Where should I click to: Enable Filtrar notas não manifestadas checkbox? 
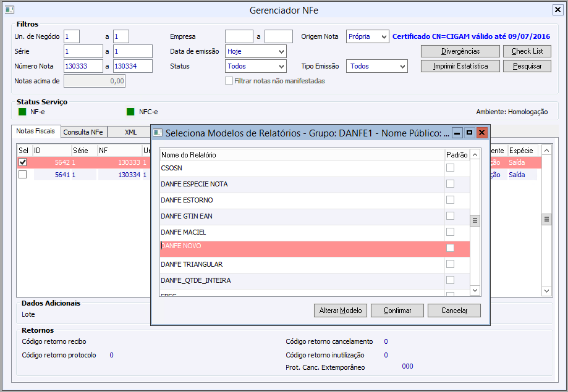pos(229,81)
